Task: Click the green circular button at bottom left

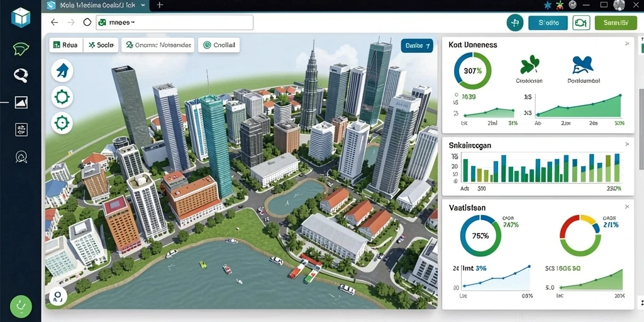Action: pyautogui.click(x=21, y=306)
